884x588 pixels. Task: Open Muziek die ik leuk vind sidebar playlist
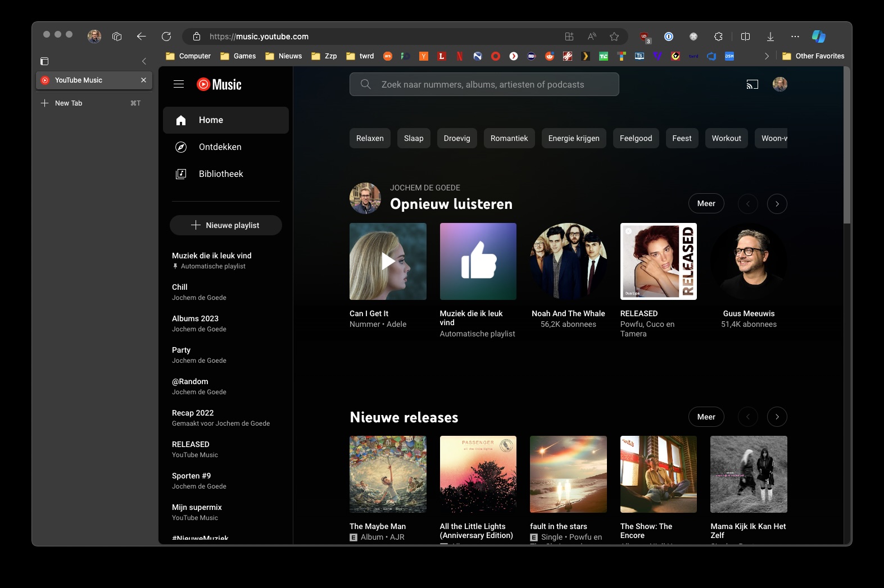click(x=226, y=261)
